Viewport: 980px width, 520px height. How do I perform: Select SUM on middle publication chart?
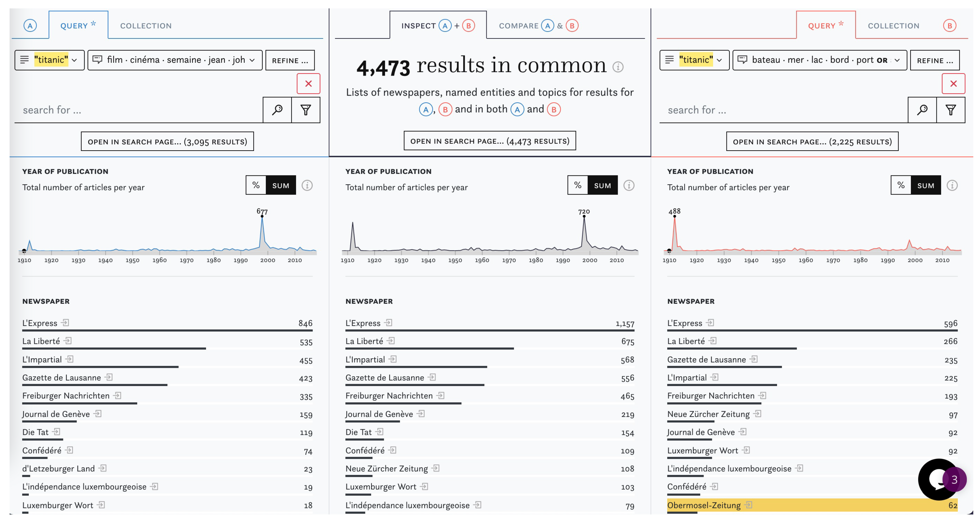[602, 185]
